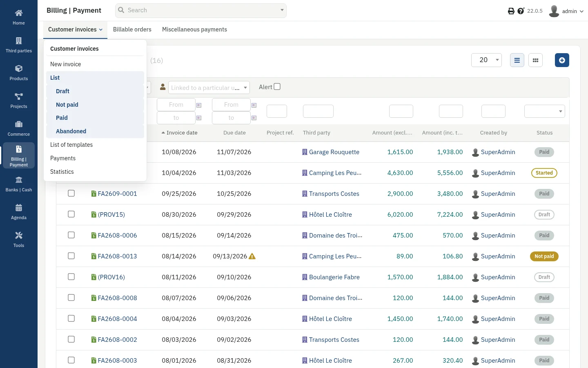Select the (PROV15) row checkbox
The image size is (588, 368).
[71, 214]
